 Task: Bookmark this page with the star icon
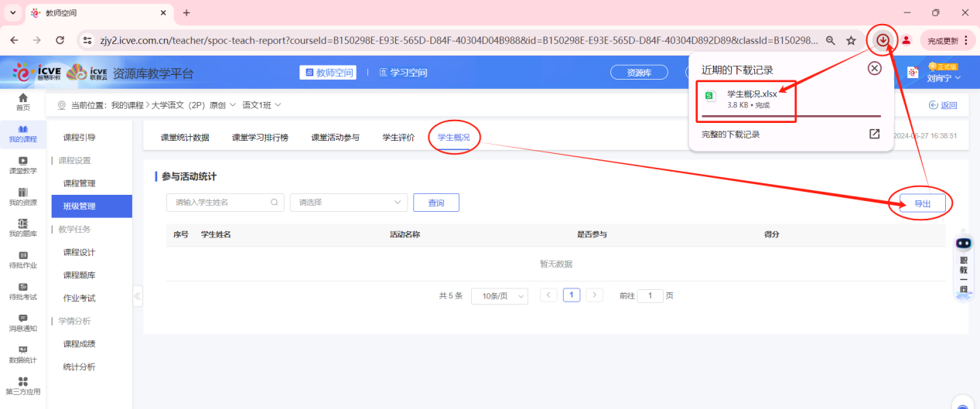coord(851,40)
